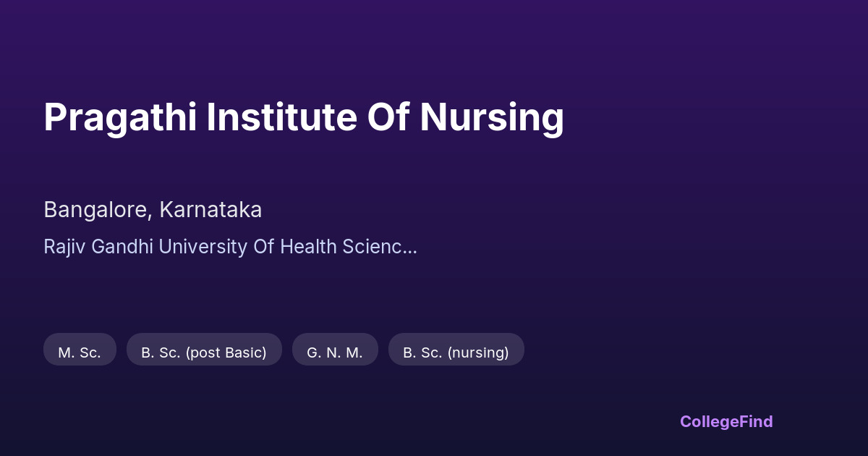Click the Bangalore, Karnataka location text
The image size is (868, 456).
pyautogui.click(x=153, y=210)
